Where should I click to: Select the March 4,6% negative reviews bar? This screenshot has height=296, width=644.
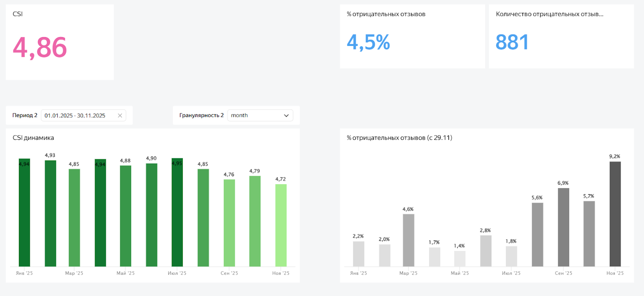pos(409,240)
